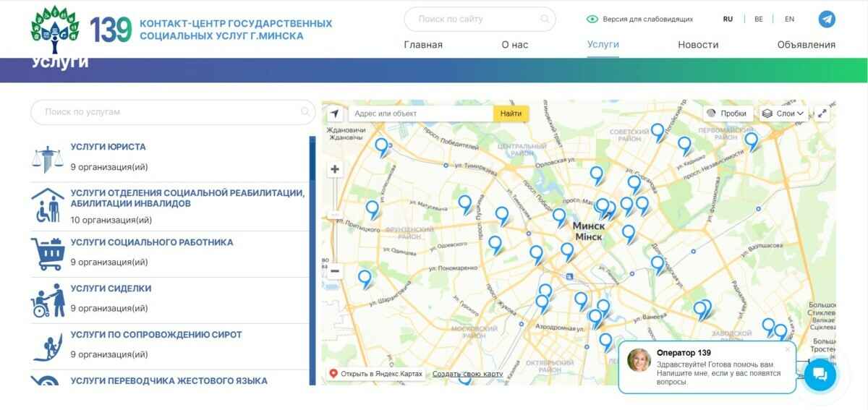Open Услуги переводчика жестового языка
The image size is (868, 410).
coord(169,380)
